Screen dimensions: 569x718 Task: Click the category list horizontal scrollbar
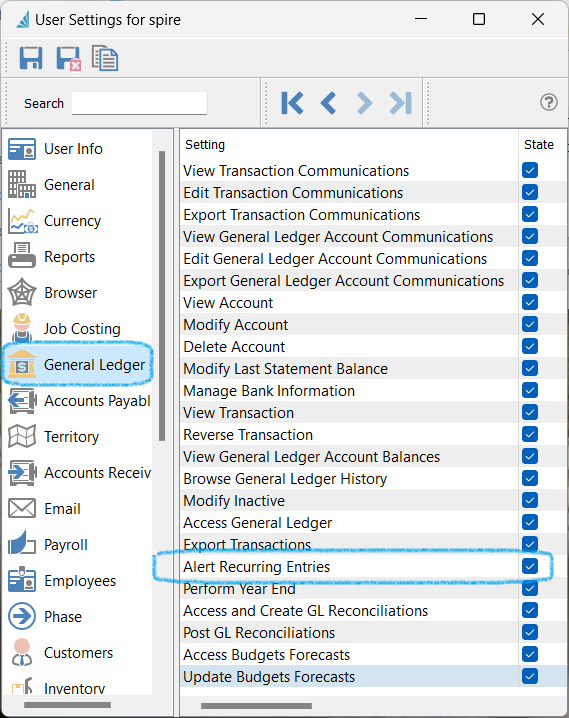pyautogui.click(x=67, y=705)
